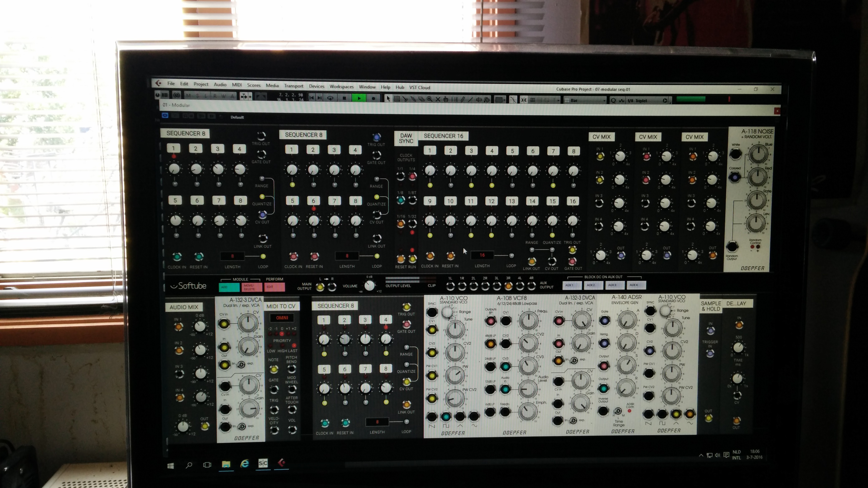
Task: Select the Line tool
Action: click(470, 100)
